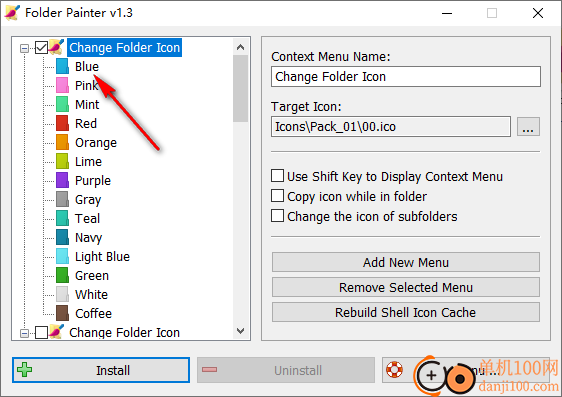Click the gray folder icon beside Gray

click(62, 199)
